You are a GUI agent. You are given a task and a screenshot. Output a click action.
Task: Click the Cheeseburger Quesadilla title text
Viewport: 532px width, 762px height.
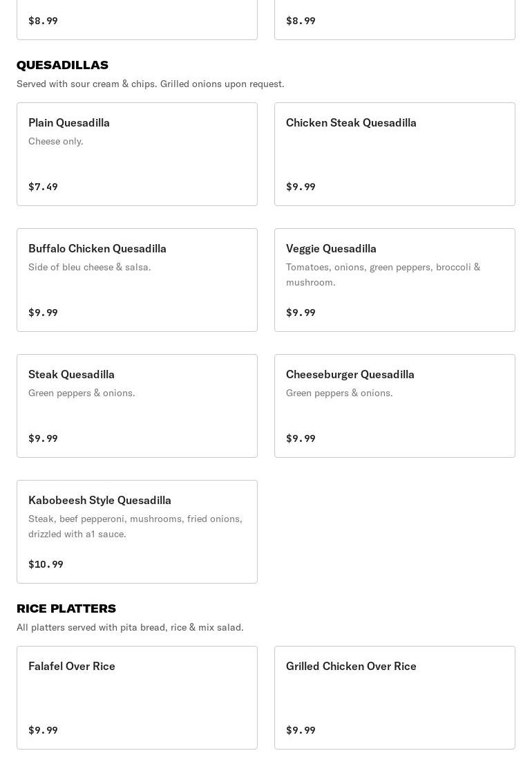tap(350, 374)
